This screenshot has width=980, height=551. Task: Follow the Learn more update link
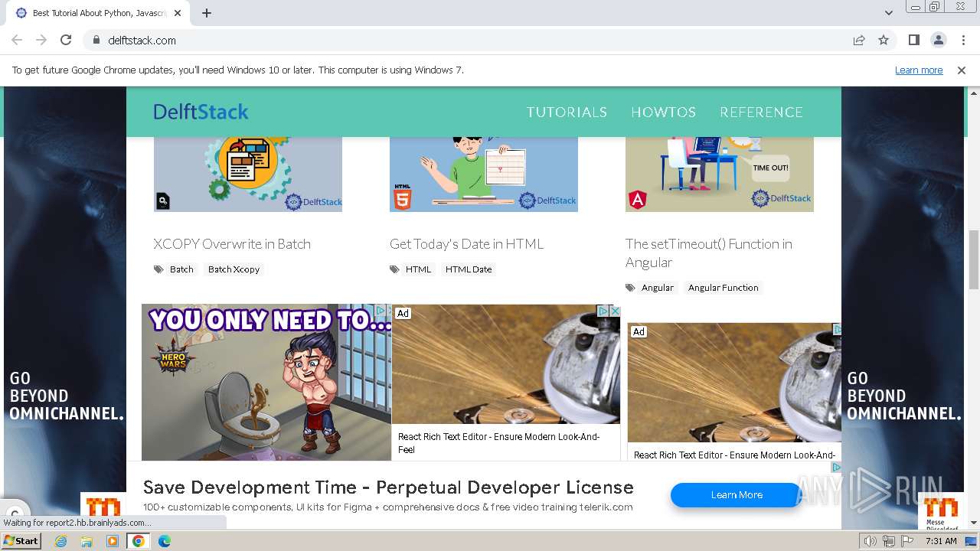coord(919,70)
